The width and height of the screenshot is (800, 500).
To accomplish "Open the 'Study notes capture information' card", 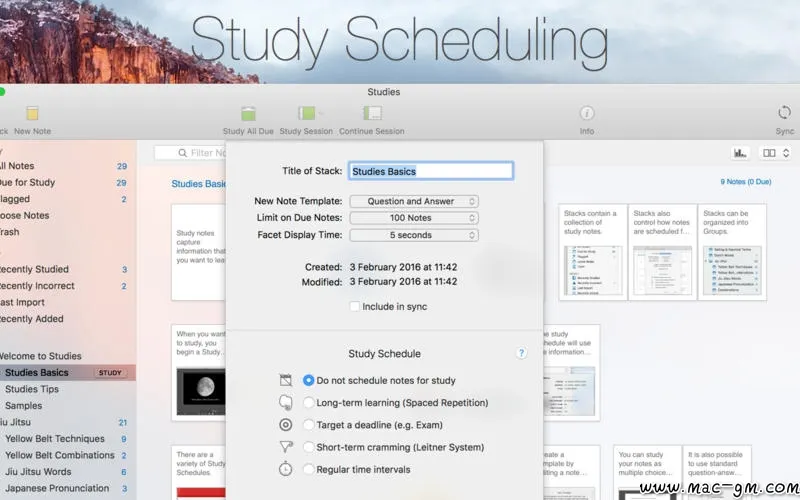I will tap(199, 252).
